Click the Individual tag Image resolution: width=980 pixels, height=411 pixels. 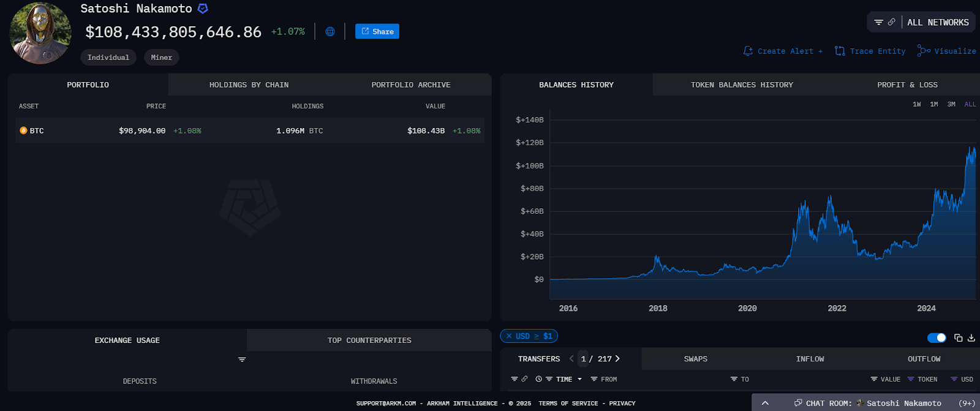[108, 57]
